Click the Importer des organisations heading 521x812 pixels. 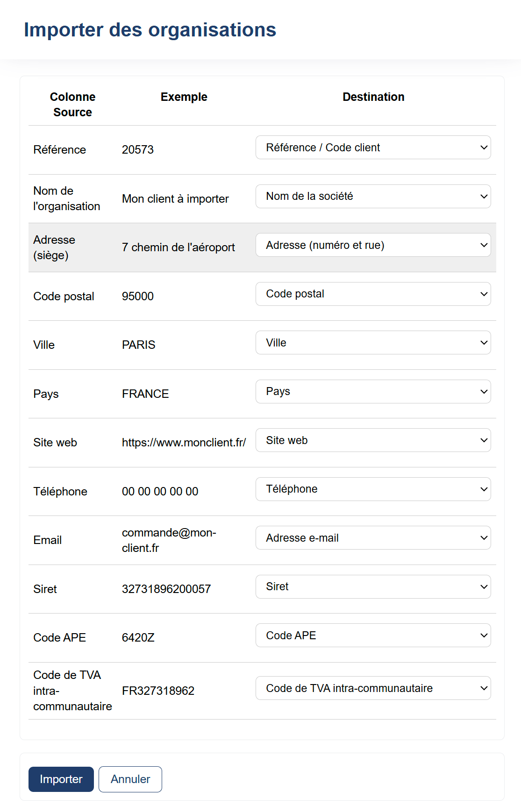pyautogui.click(x=150, y=30)
